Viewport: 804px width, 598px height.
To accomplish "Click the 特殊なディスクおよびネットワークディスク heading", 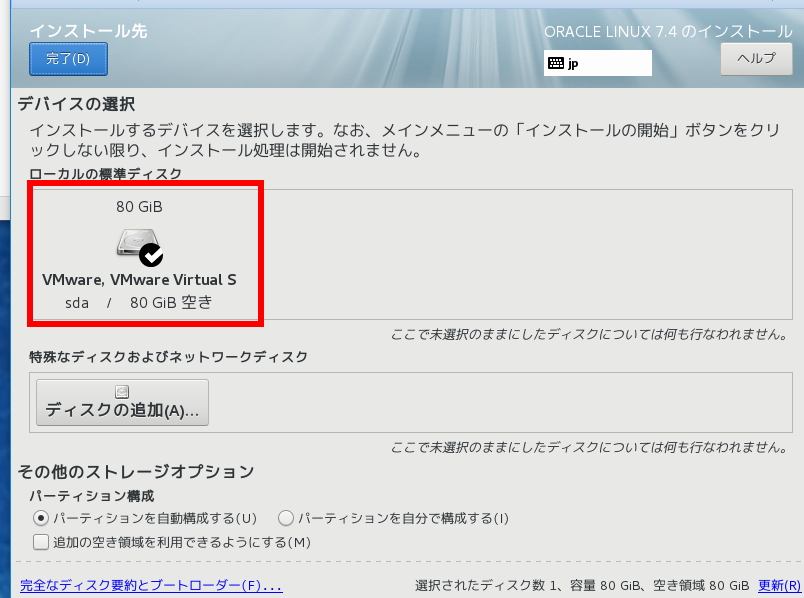I will click(x=168, y=357).
